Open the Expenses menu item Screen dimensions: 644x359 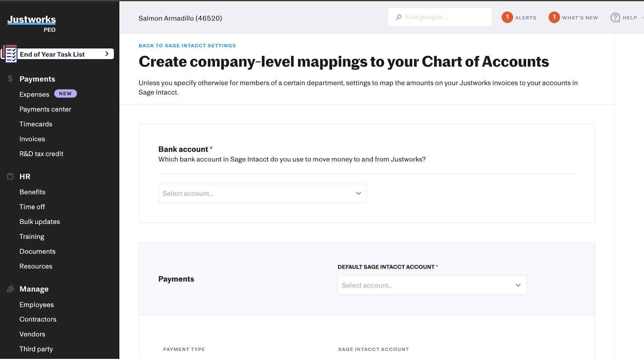[34, 94]
